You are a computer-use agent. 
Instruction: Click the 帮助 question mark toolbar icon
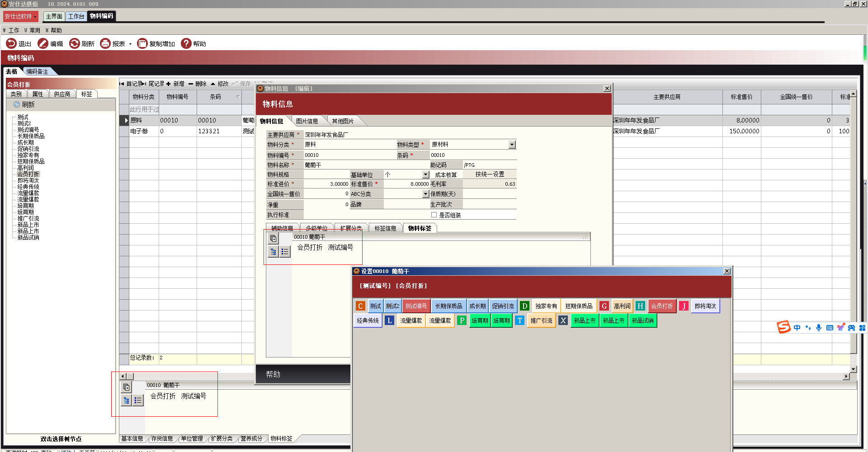tap(186, 43)
